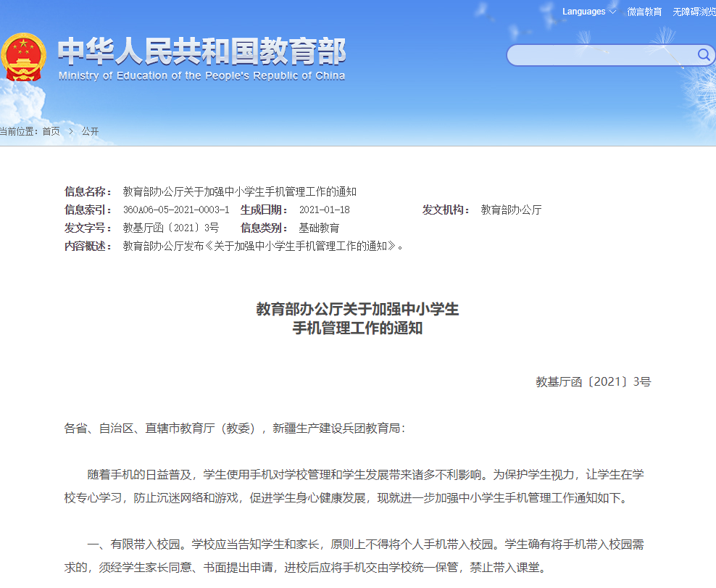Click the English Ministry of Education subtitle
Viewport: 716px width, 588px height.
[x=201, y=76]
